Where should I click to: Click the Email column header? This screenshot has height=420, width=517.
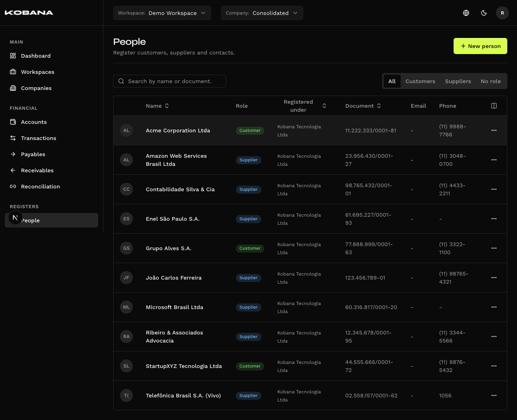tap(418, 106)
